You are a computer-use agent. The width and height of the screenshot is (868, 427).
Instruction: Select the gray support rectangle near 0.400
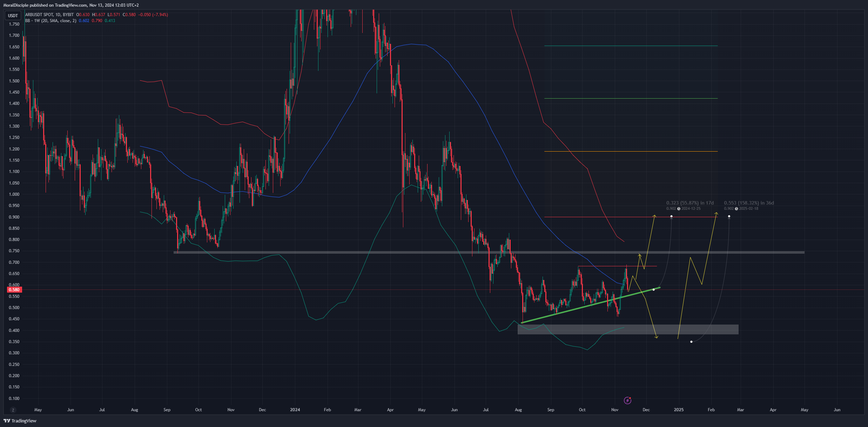coord(628,329)
